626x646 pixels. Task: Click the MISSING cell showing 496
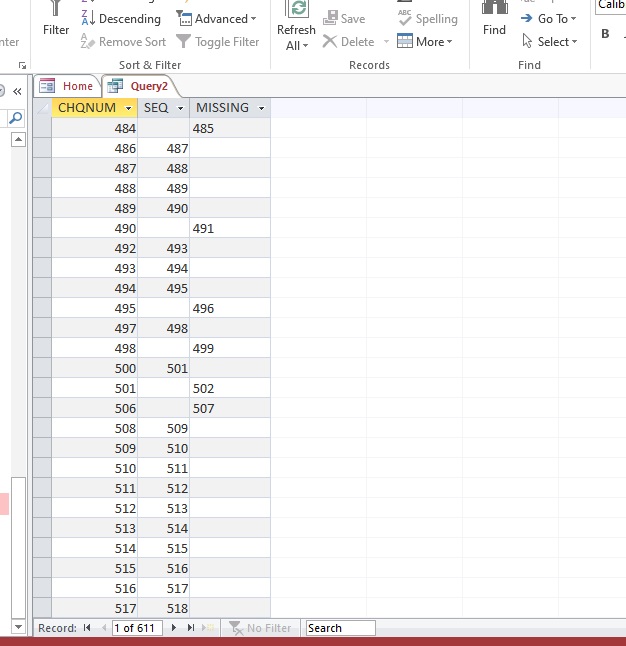pyautogui.click(x=230, y=308)
